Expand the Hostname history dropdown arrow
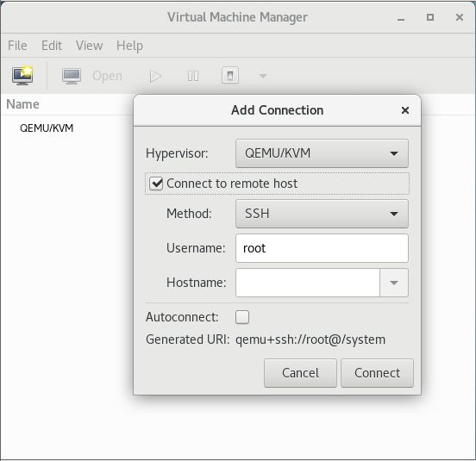 (394, 283)
